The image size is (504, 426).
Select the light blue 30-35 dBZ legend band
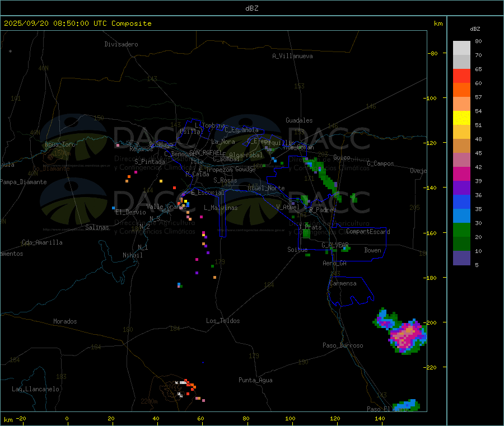point(461,216)
